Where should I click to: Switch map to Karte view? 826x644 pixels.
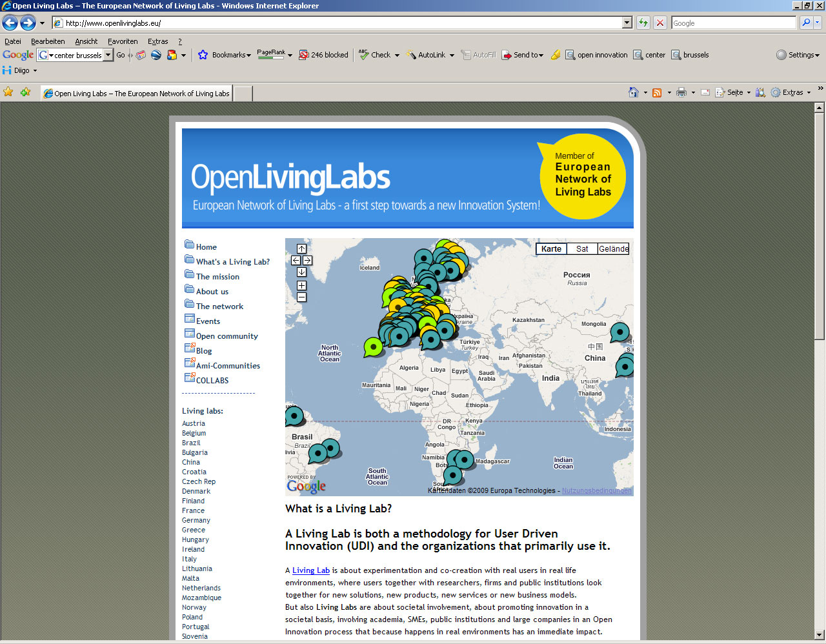pos(551,248)
